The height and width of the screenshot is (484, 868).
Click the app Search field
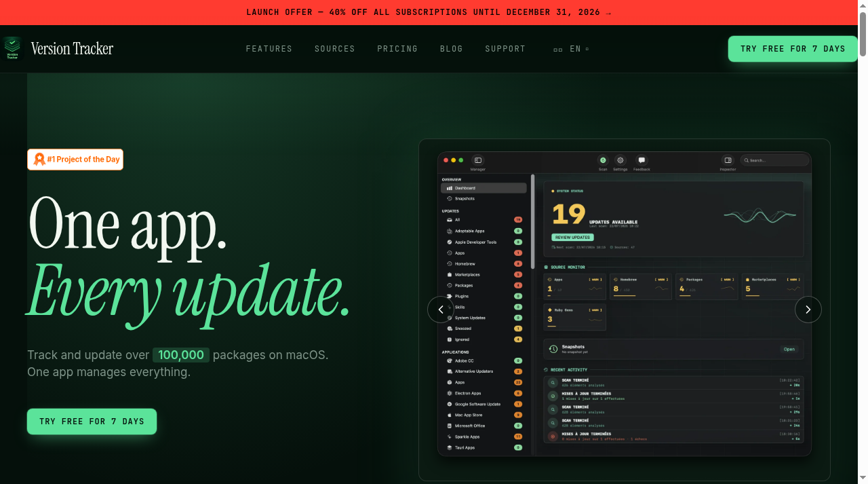click(x=774, y=160)
